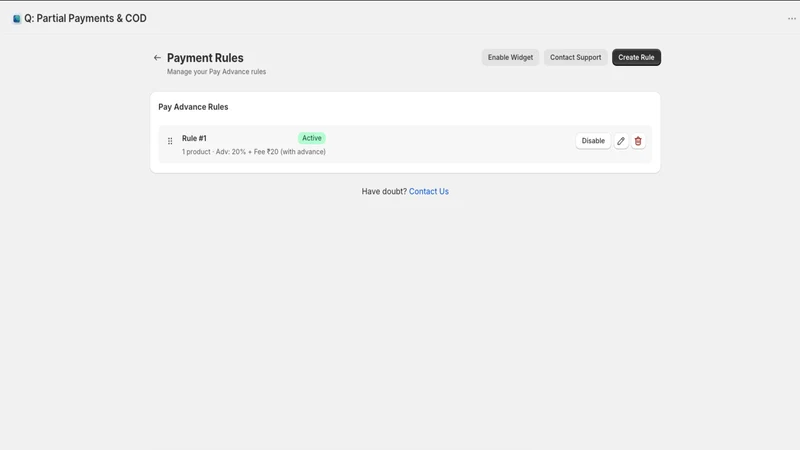
Task: Delete Rule #1 with the trash icon
Action: click(638, 141)
